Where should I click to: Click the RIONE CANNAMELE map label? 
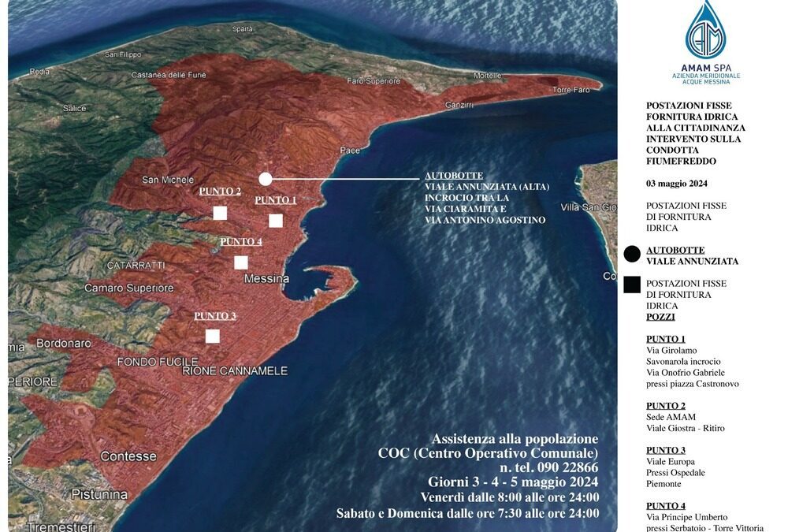point(235,370)
